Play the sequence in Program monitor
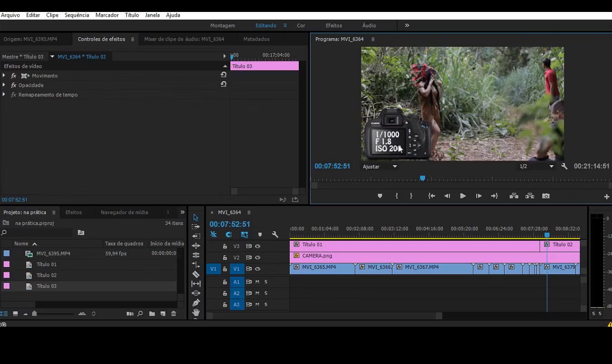612x364 pixels. tap(463, 196)
